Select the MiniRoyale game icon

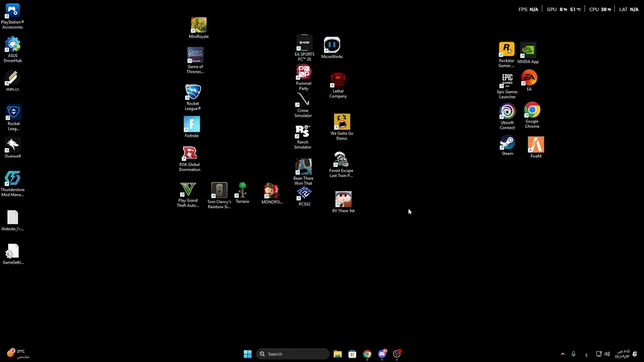(199, 28)
